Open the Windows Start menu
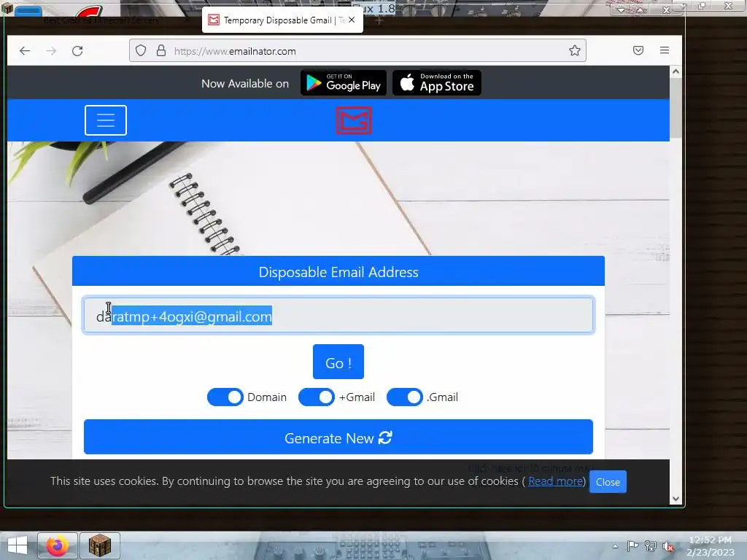The width and height of the screenshot is (747, 560). [x=18, y=545]
